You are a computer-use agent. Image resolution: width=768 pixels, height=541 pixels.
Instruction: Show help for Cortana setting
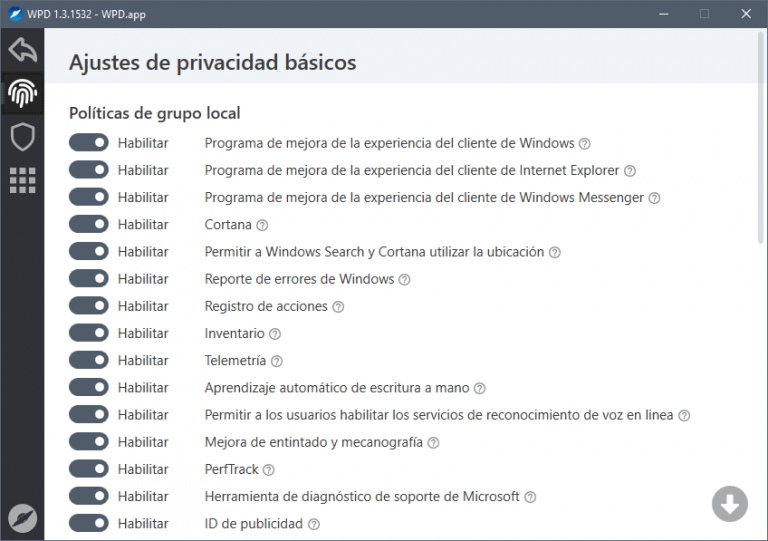click(x=263, y=225)
